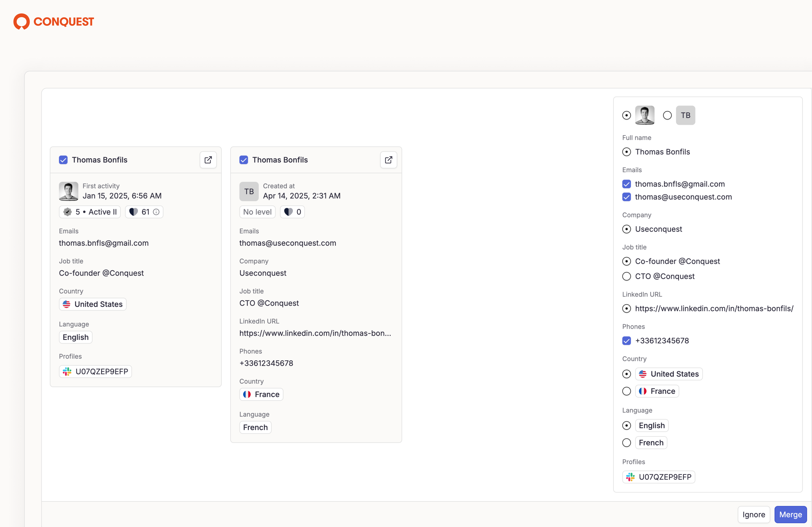812x527 pixels.
Task: Click info icon next to score 61
Action: coord(156,212)
